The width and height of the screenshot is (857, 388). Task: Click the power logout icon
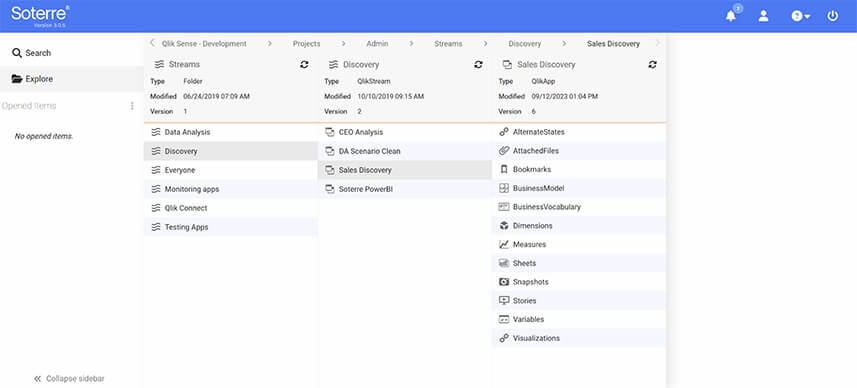click(832, 16)
